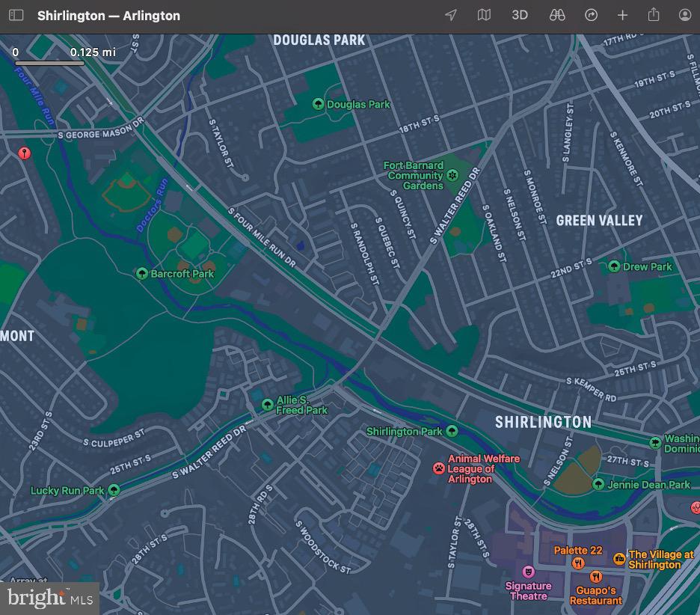Switch the map to 3D view

[520, 15]
